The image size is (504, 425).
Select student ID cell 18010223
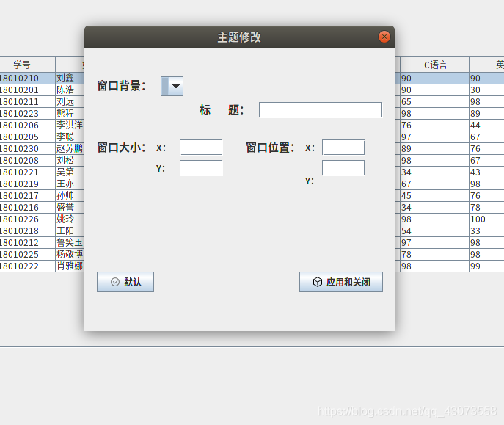click(x=28, y=114)
